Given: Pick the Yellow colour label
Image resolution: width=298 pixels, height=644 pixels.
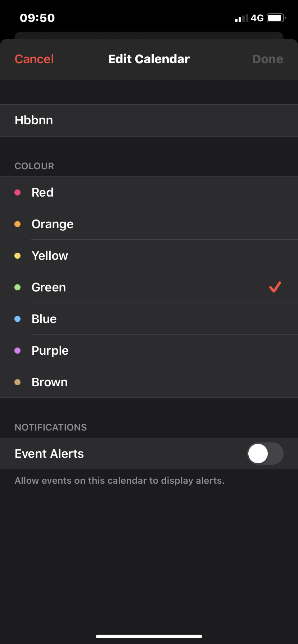Looking at the screenshot, I should [50, 256].
